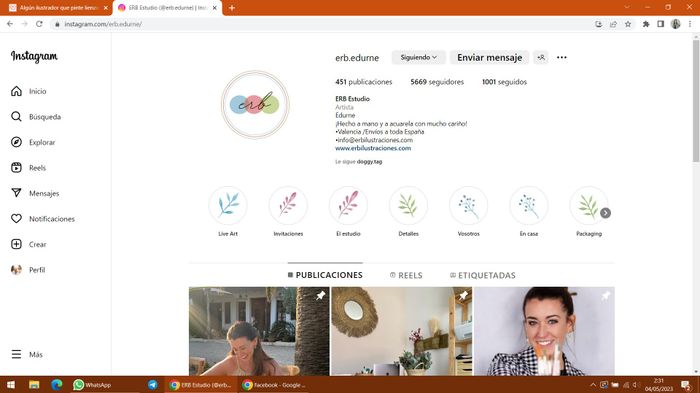Viewport: 700px width, 393px height.
Task: Open the En casa story highlight
Action: pyautogui.click(x=529, y=205)
